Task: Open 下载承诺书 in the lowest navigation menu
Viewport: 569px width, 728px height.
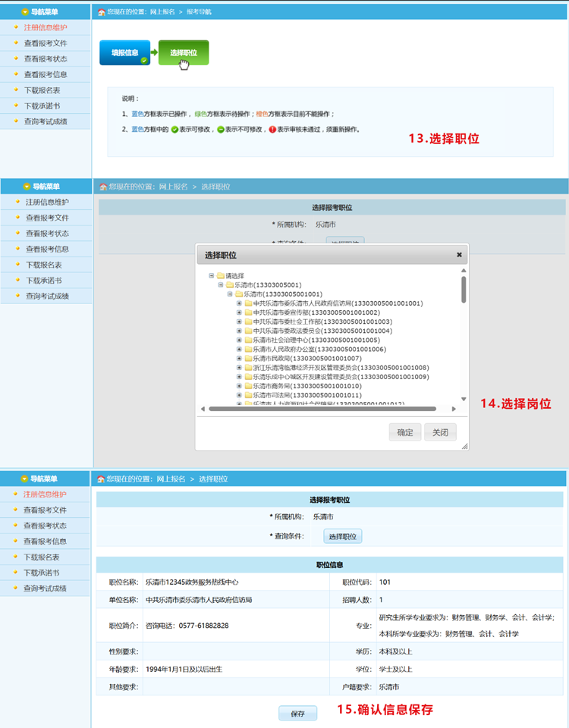Action: pyautogui.click(x=42, y=573)
